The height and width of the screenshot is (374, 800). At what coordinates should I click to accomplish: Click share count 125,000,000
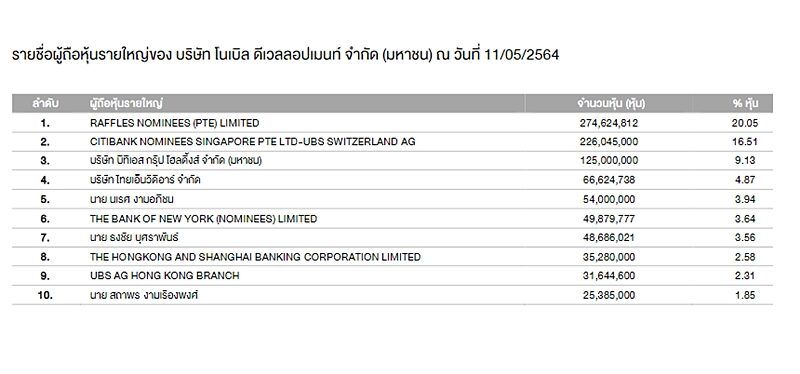click(x=609, y=161)
